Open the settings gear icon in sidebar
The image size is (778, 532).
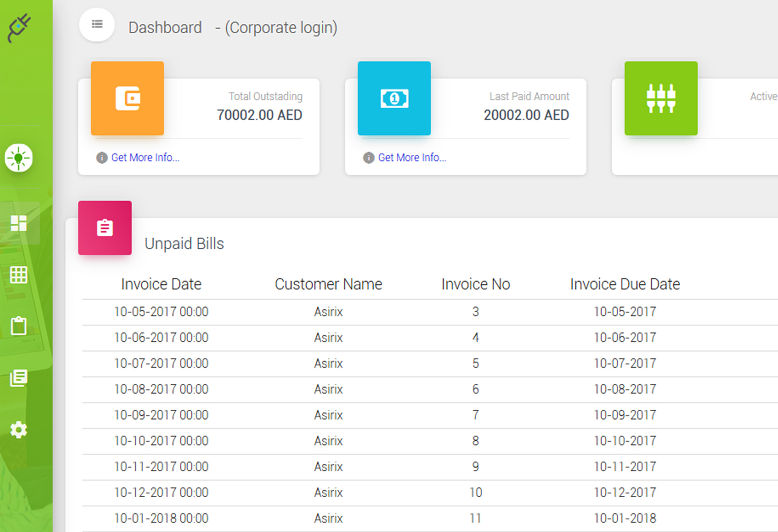pyautogui.click(x=18, y=430)
